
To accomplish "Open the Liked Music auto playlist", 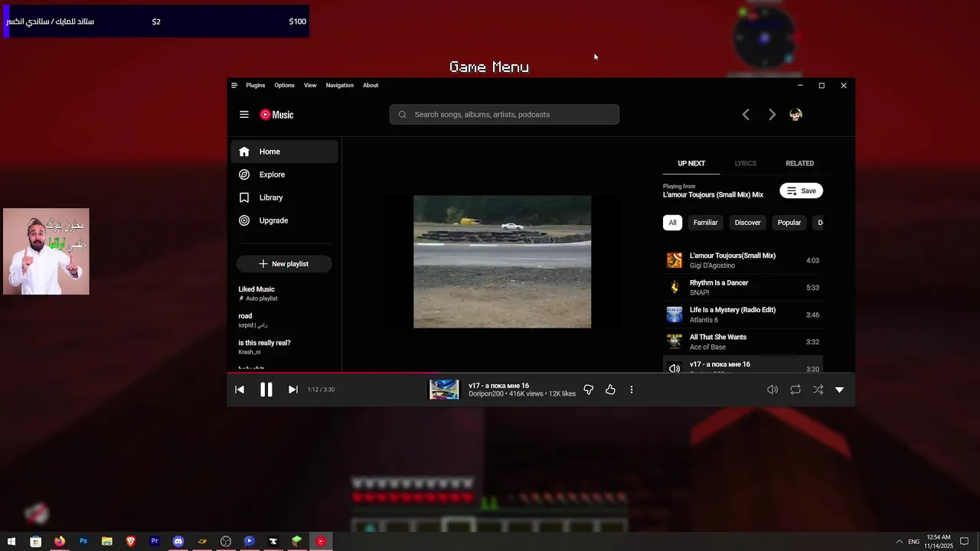I will [x=284, y=293].
